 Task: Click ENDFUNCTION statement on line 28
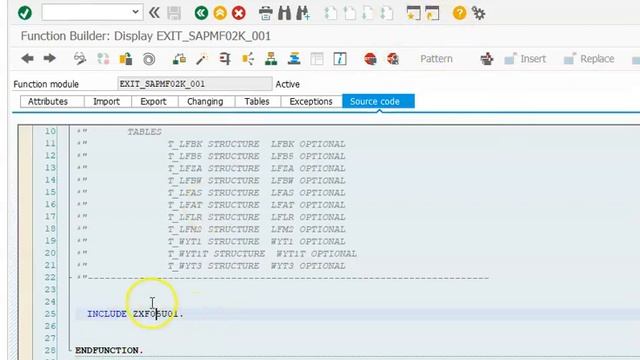tap(109, 350)
